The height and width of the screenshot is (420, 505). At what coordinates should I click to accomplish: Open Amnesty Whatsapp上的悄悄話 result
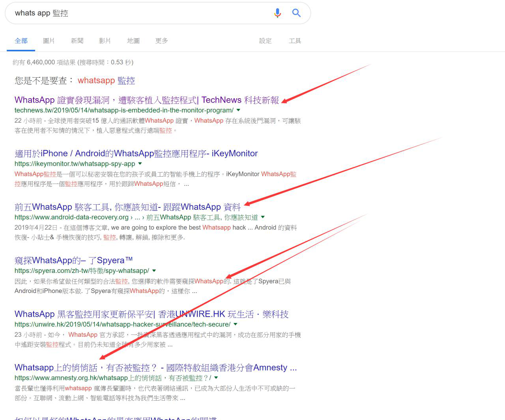[156, 368]
